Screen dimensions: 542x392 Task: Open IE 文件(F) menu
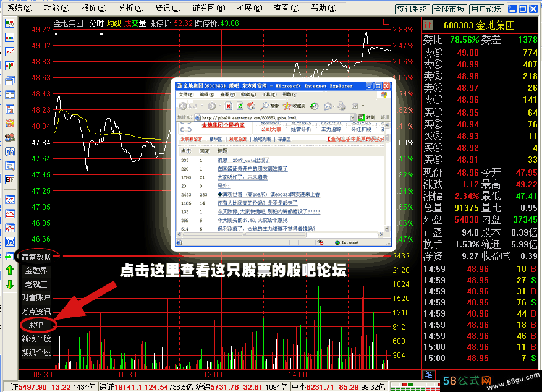[x=186, y=95]
